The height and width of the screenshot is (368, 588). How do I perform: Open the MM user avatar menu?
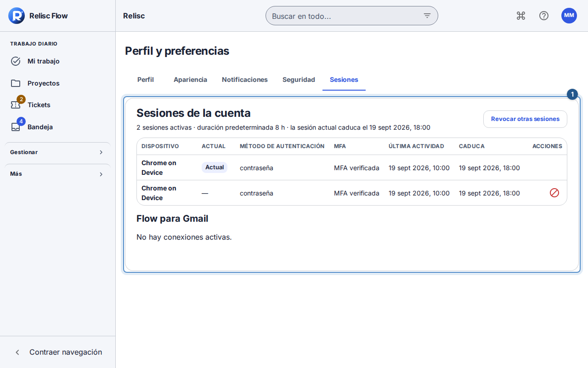tap(569, 16)
